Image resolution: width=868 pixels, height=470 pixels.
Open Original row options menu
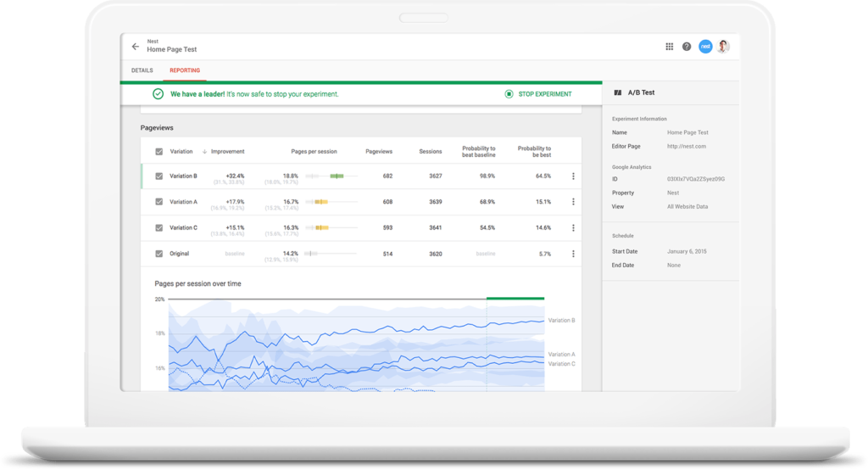point(573,254)
